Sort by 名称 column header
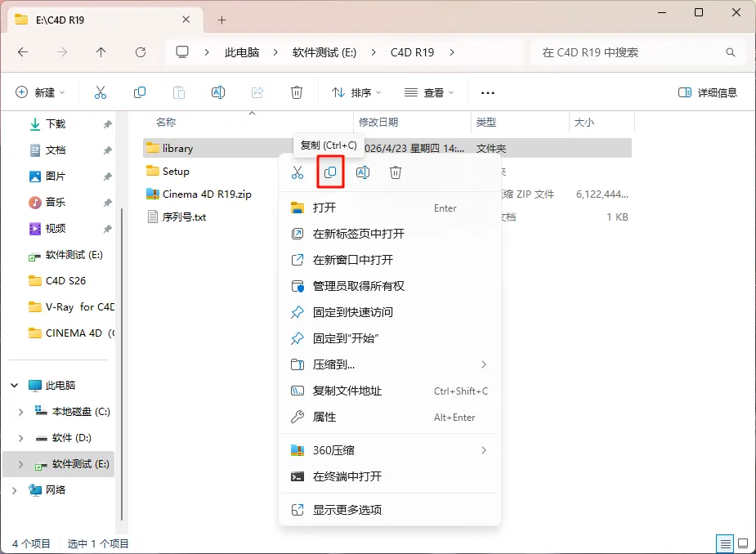Image resolution: width=756 pixels, height=554 pixels. point(166,122)
